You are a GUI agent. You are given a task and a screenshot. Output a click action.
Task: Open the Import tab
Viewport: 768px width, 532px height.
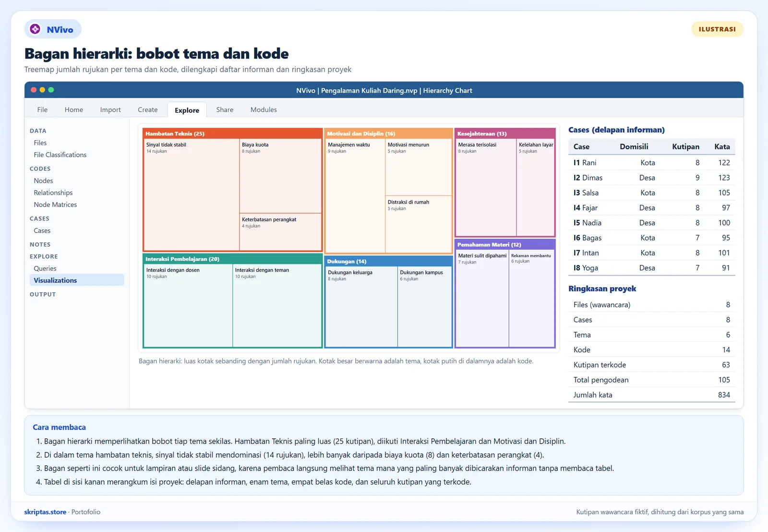(110, 109)
